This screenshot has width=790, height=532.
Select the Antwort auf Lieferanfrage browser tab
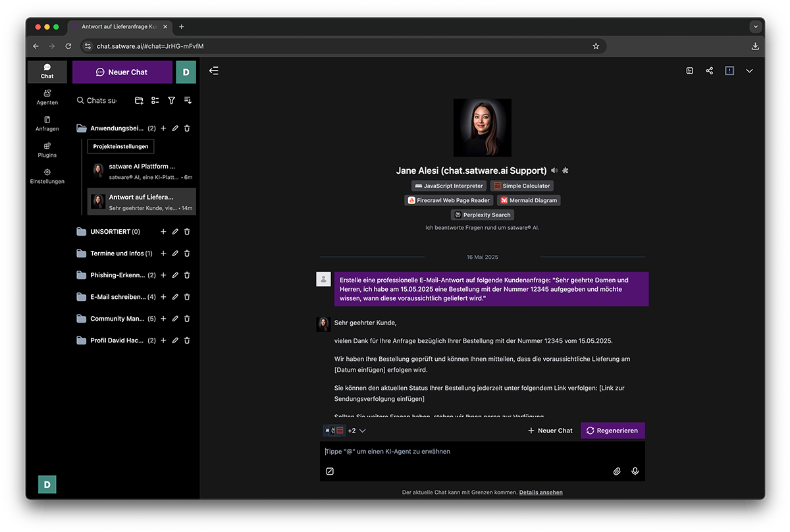point(121,27)
